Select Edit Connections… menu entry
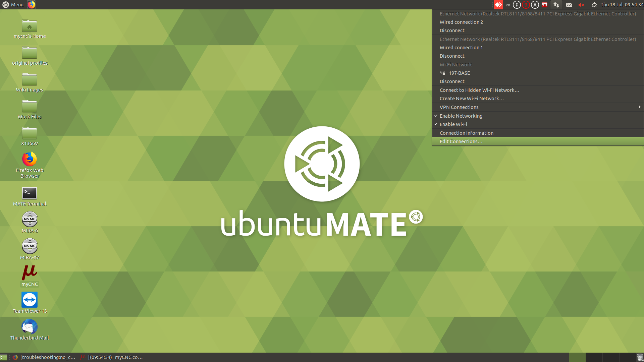The height and width of the screenshot is (362, 644). pyautogui.click(x=461, y=141)
